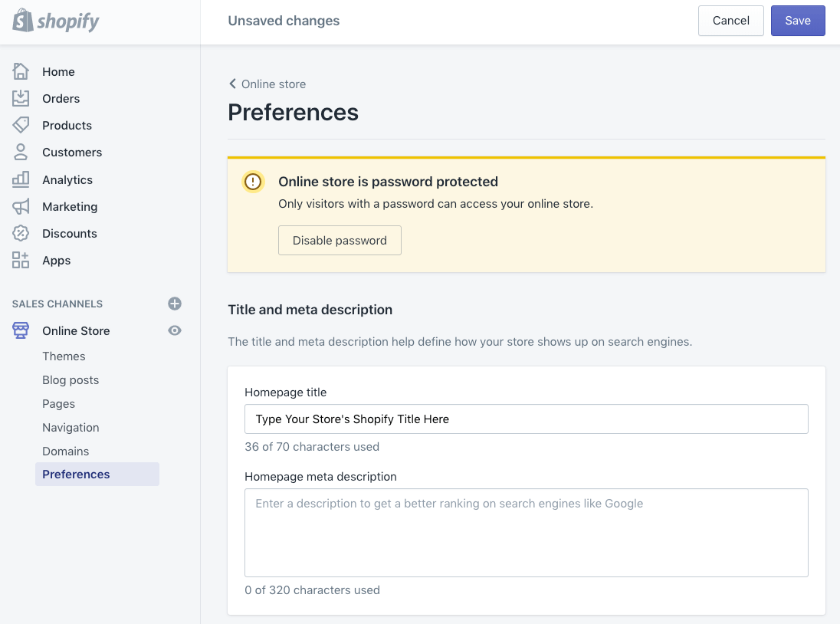Click Disable password button

coord(340,241)
